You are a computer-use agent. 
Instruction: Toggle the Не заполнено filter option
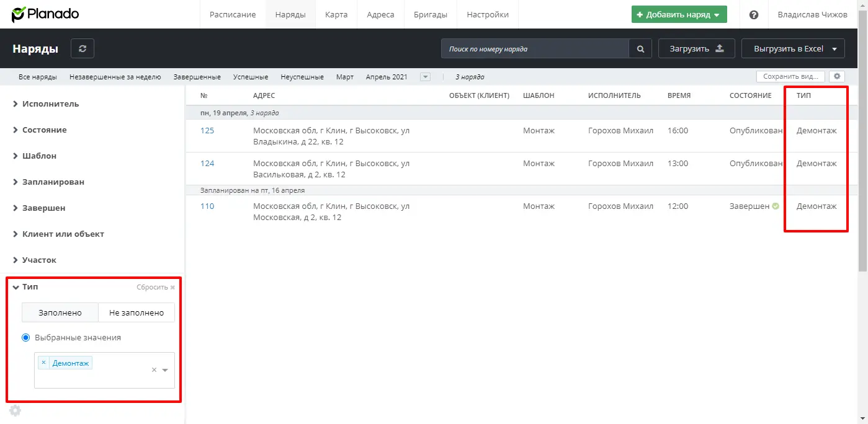[x=136, y=312]
